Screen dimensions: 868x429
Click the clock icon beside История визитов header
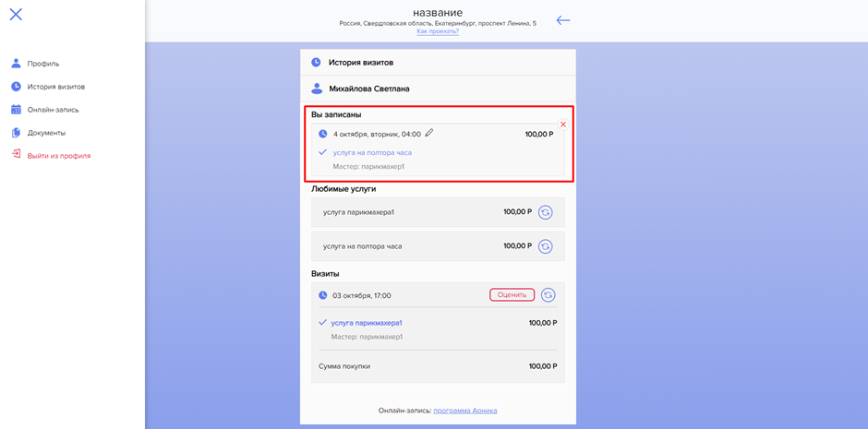[316, 63]
